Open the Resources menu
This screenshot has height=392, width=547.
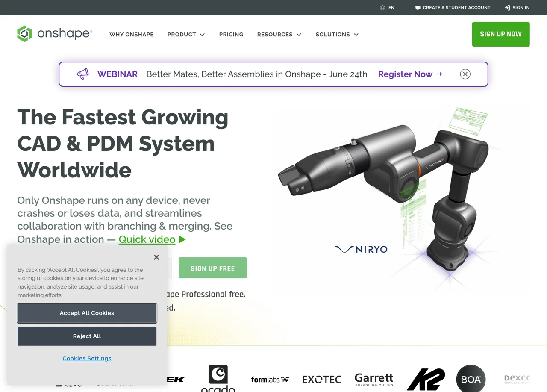tap(279, 34)
